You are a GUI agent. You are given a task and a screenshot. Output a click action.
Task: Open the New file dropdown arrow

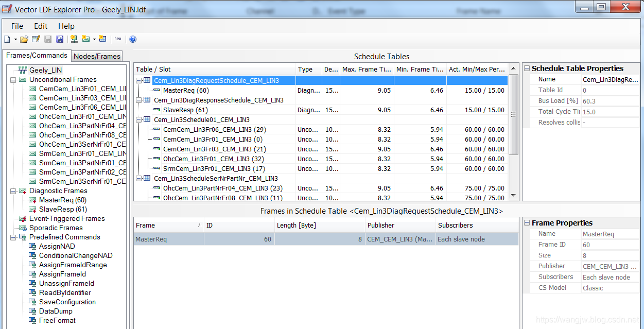pos(15,39)
